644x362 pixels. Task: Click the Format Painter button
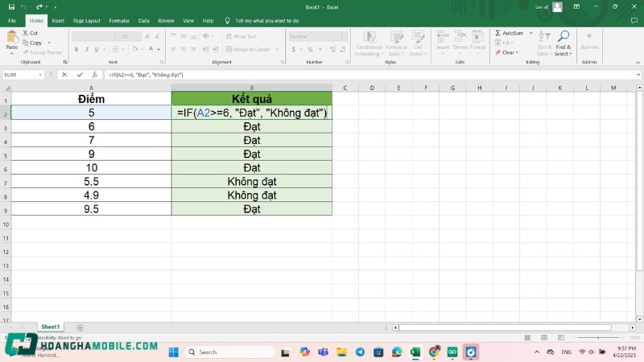click(x=43, y=52)
